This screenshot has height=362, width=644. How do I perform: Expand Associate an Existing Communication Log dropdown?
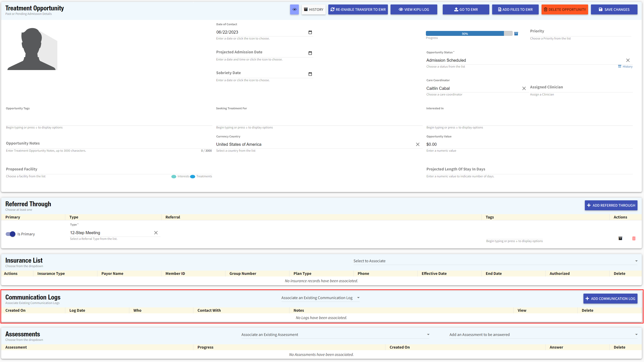pyautogui.click(x=358, y=298)
